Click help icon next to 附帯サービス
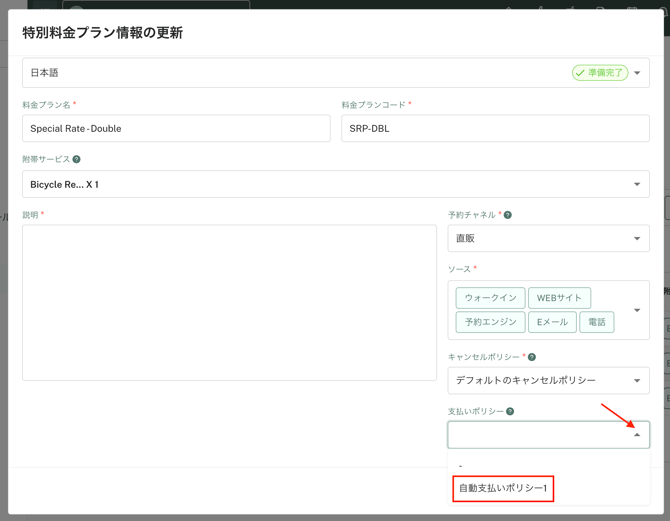The width and height of the screenshot is (670, 521). tap(77, 159)
